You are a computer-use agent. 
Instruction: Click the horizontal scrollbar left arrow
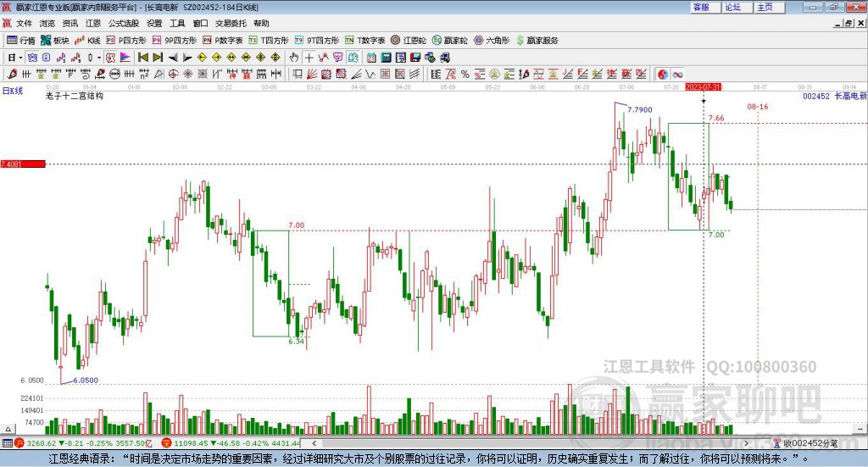314,443
